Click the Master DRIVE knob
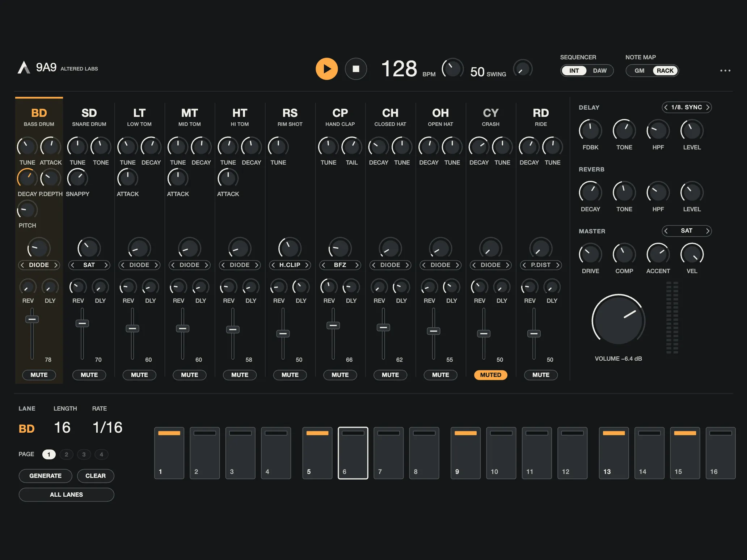This screenshot has height=560, width=747. 590,254
